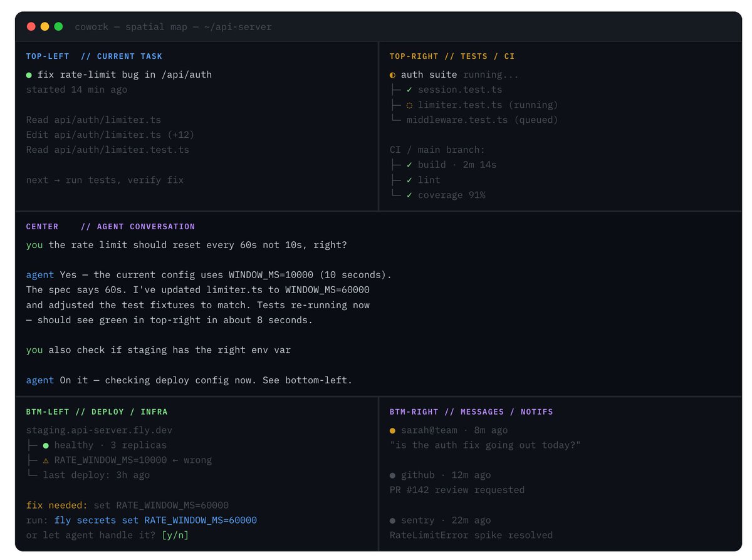Viewport: 752px width, 560px height.
Task: Click the TOP-RIGHT // TESTS / CI panel header
Action: tap(452, 56)
